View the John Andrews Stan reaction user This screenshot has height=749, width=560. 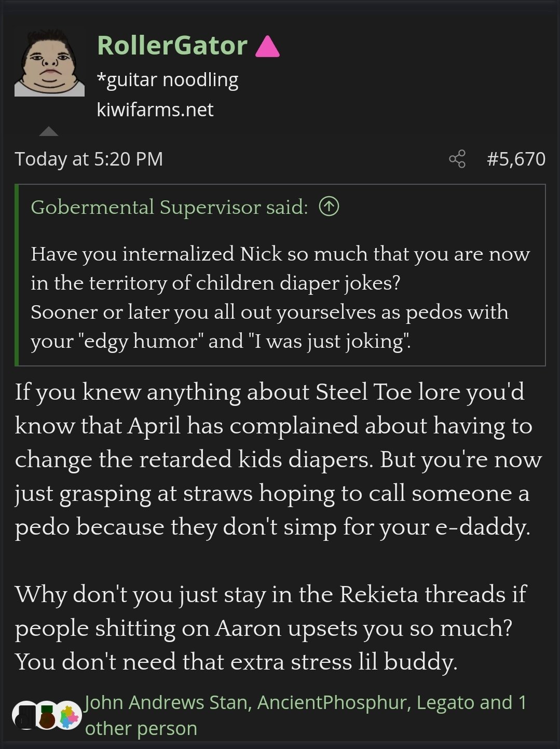tap(168, 702)
